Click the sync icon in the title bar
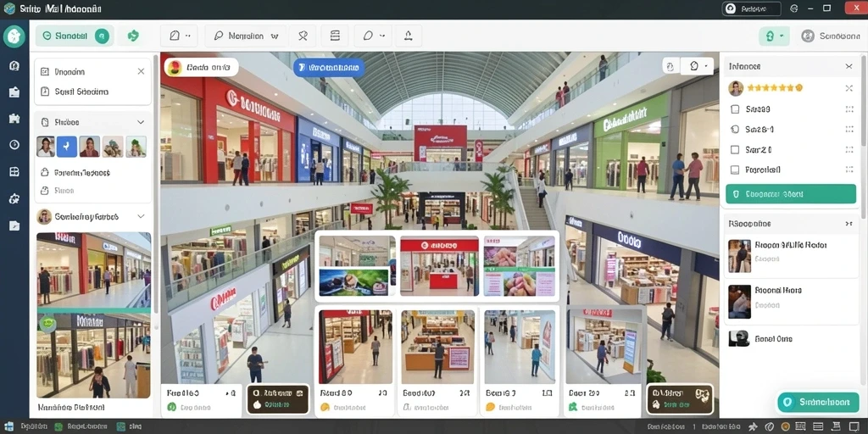 [794, 8]
